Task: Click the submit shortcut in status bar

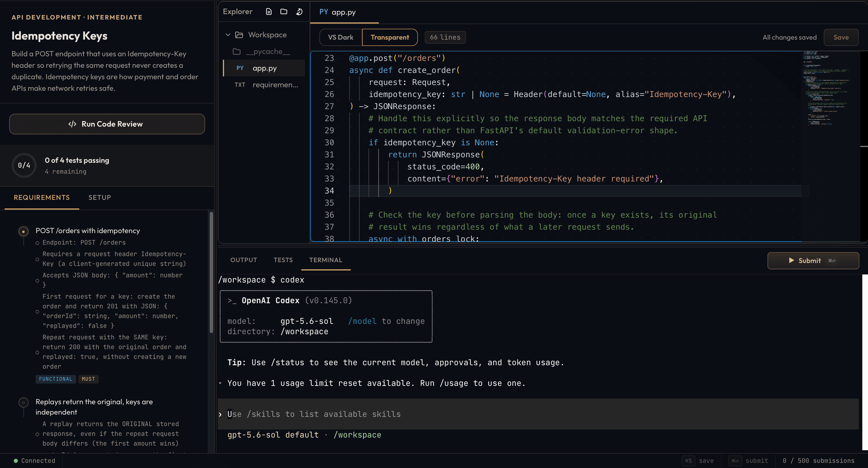Action: point(749,461)
